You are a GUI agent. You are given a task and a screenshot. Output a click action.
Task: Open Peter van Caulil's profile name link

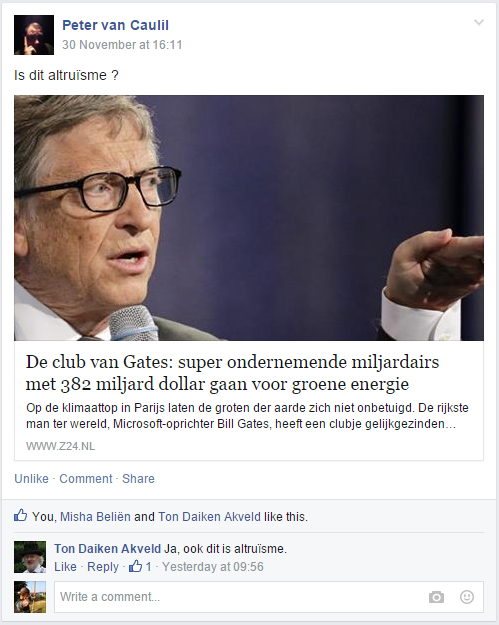coord(116,25)
